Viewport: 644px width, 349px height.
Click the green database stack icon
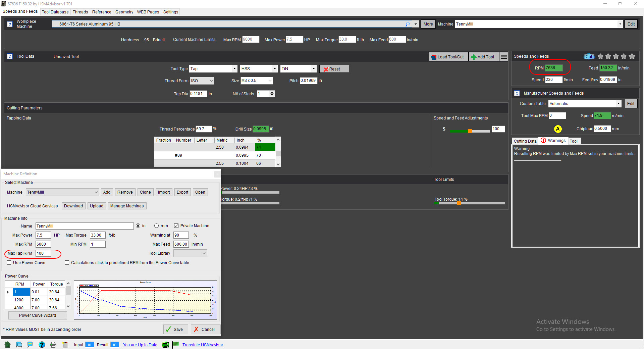tap(165, 345)
